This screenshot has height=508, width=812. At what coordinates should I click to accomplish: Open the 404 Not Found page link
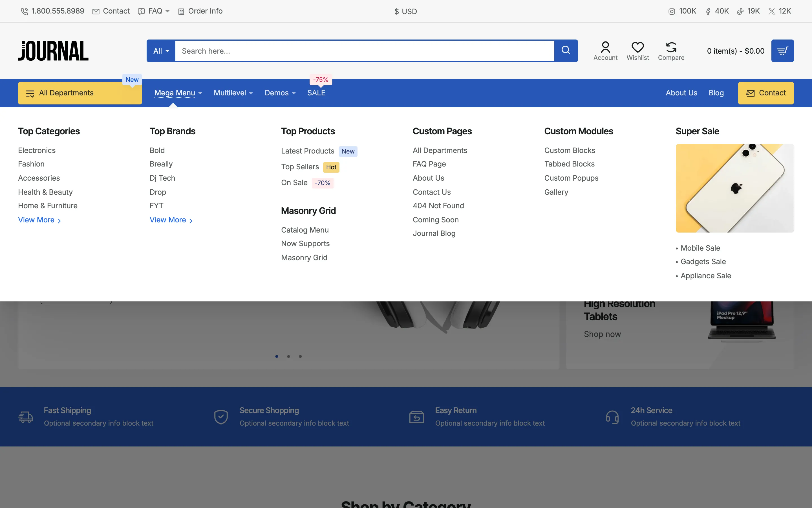coord(438,206)
